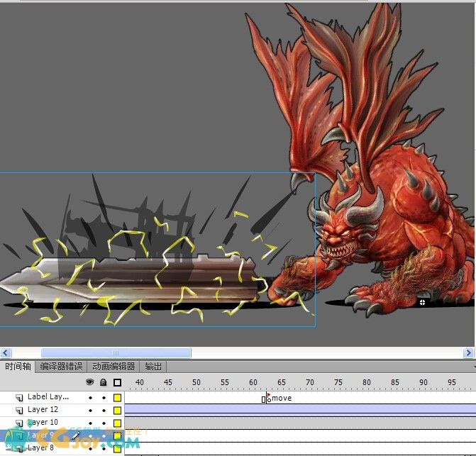Hide Layer 12 using its visibility dot
The image size is (476, 456).
[90, 410]
